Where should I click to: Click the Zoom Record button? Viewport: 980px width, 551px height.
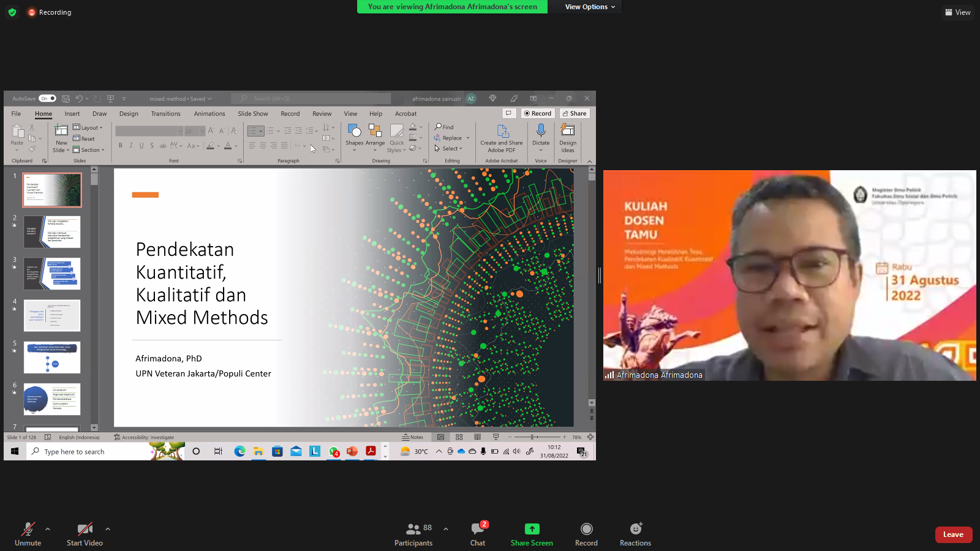point(586,529)
